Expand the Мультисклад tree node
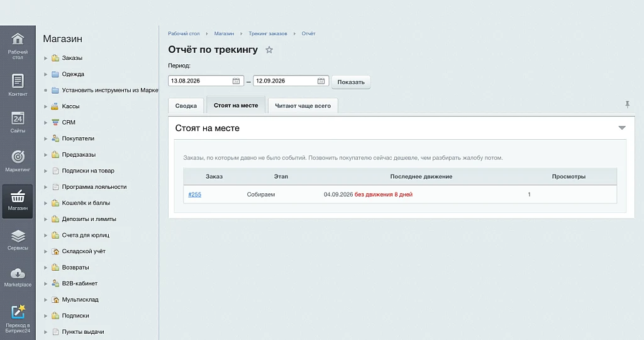 point(45,300)
